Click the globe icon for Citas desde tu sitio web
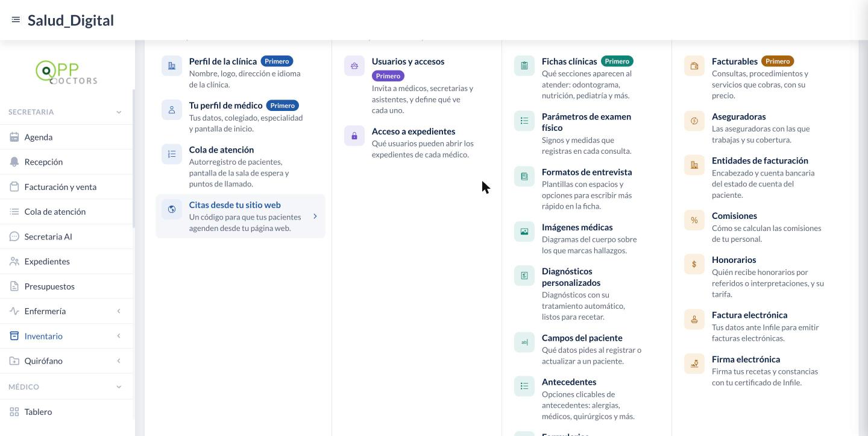Screen dimensions: 868x436 [172, 209]
